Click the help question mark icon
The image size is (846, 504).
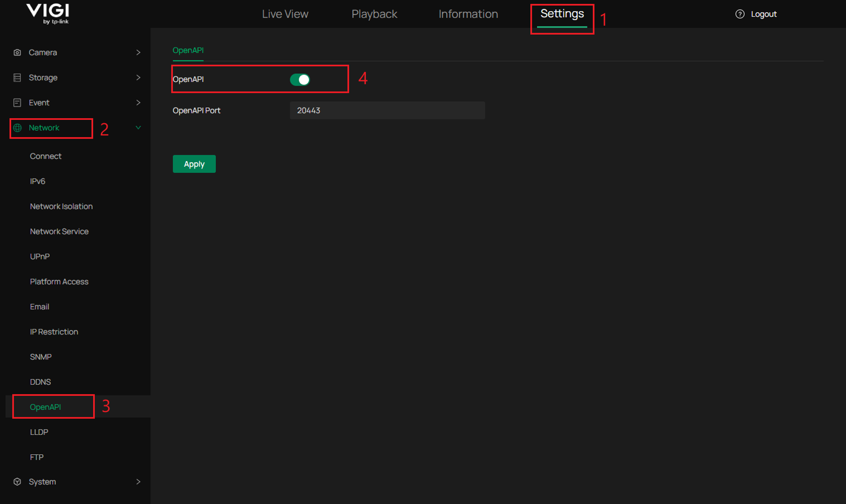pos(740,14)
